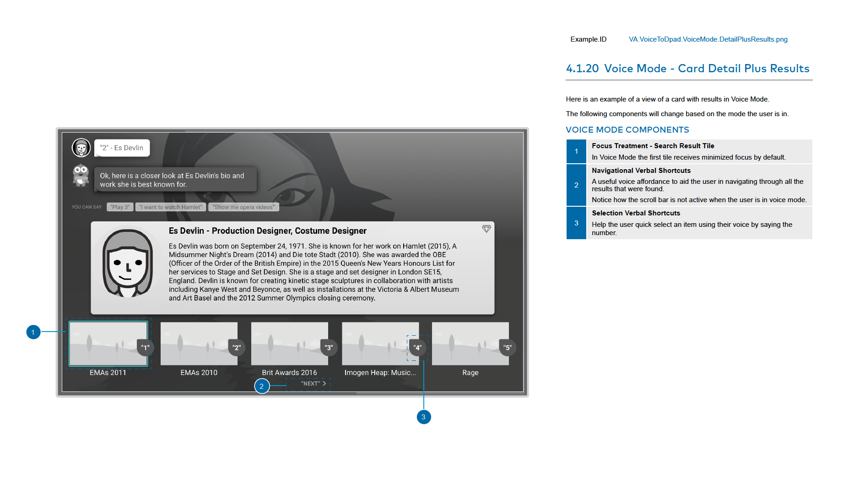Click "Navigational Verbal Shortcuts" row title
The width and height of the screenshot is (843, 504).
coord(641,171)
